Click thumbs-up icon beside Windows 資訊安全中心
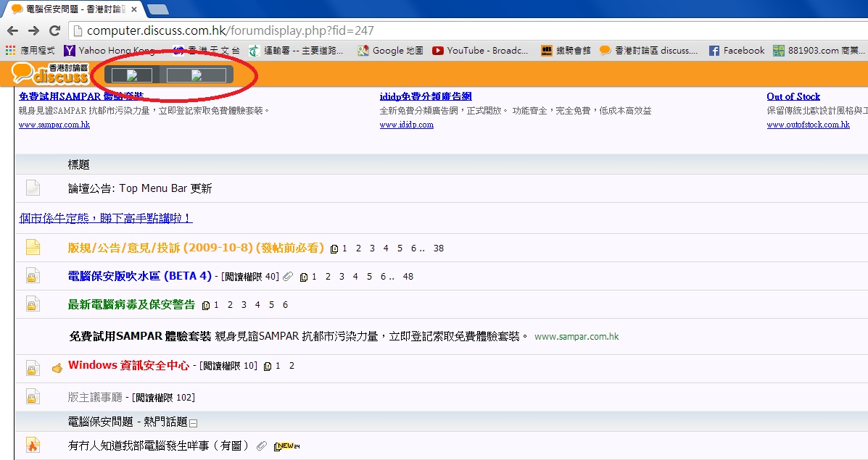The image size is (868, 460). [57, 368]
